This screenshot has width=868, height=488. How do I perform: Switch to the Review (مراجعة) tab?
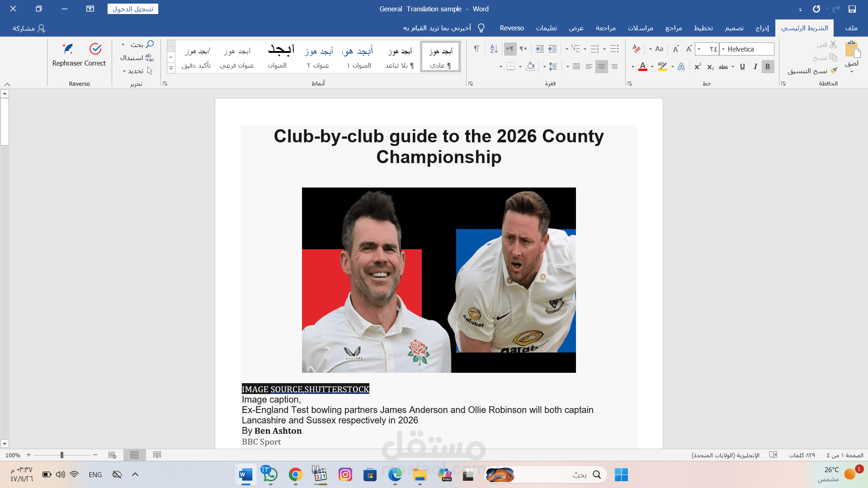605,28
